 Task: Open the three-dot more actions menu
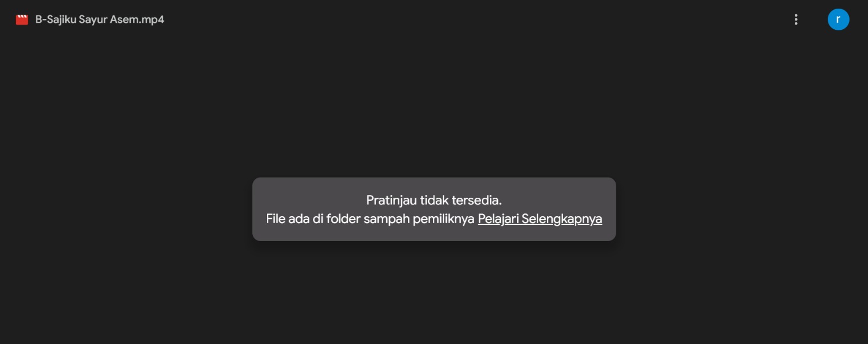(x=796, y=20)
